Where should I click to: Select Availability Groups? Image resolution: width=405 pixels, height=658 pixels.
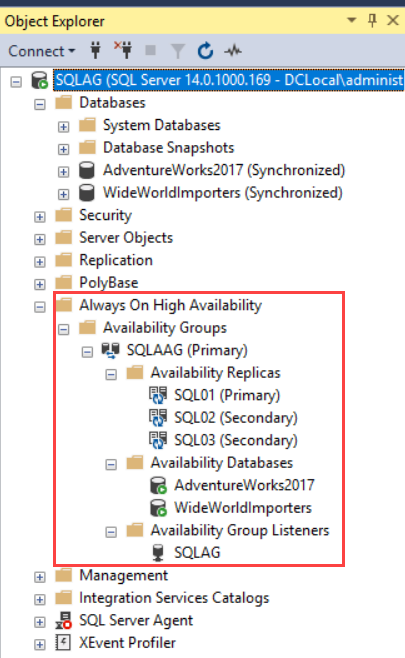tap(165, 328)
